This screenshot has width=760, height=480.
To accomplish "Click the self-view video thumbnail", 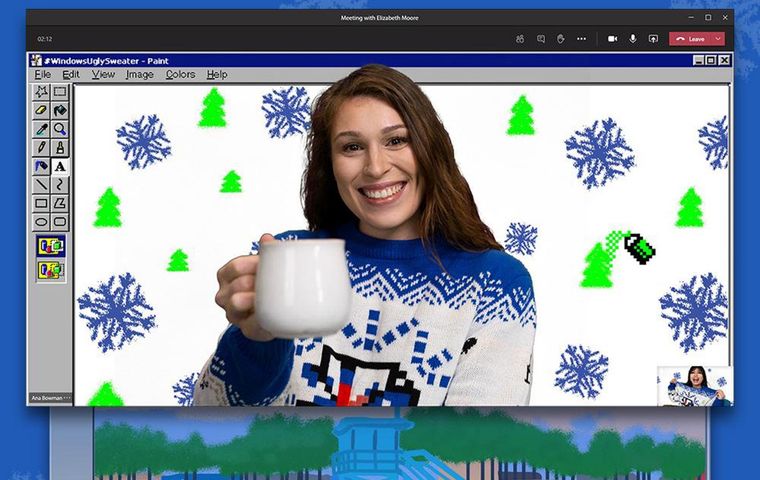I will [694, 385].
